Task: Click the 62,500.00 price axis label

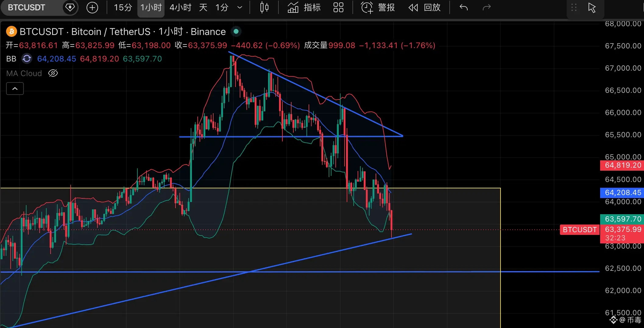Action: point(623,268)
